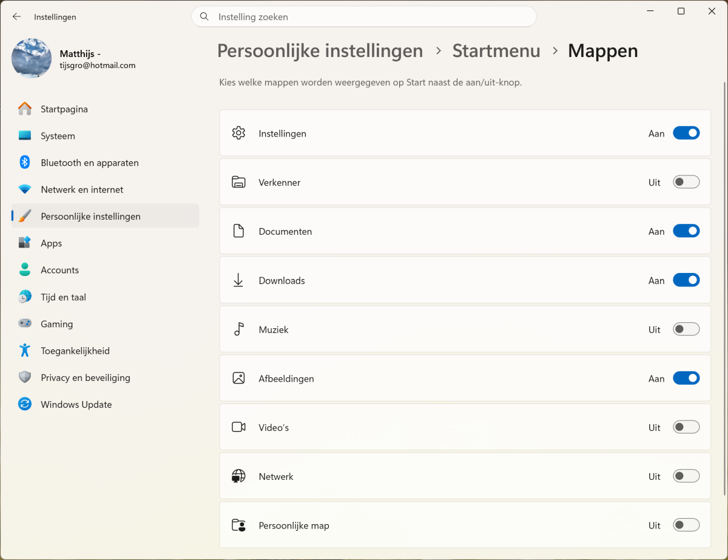Go back to Persoonlijke instellingen breadcrumb
This screenshot has height=560, width=728.
(x=320, y=51)
